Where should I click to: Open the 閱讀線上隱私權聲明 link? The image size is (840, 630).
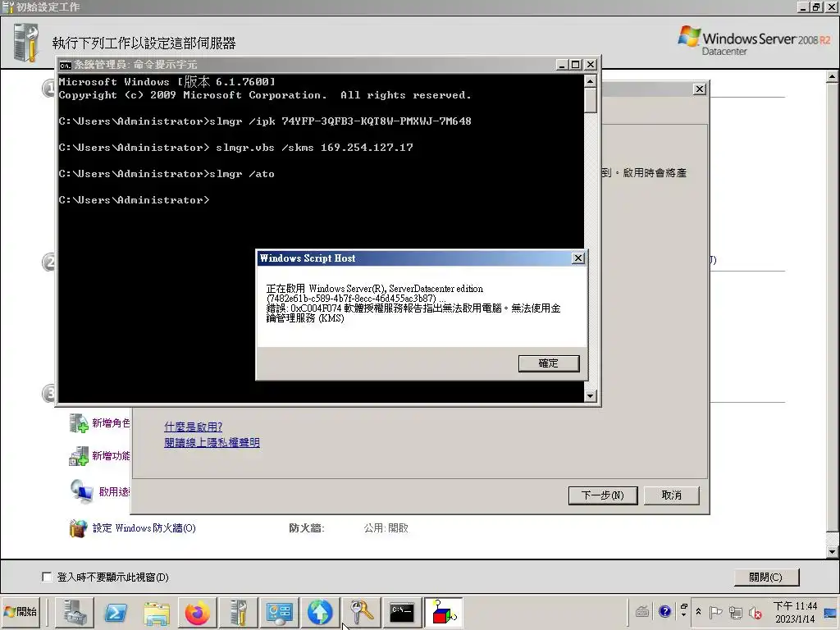212,442
